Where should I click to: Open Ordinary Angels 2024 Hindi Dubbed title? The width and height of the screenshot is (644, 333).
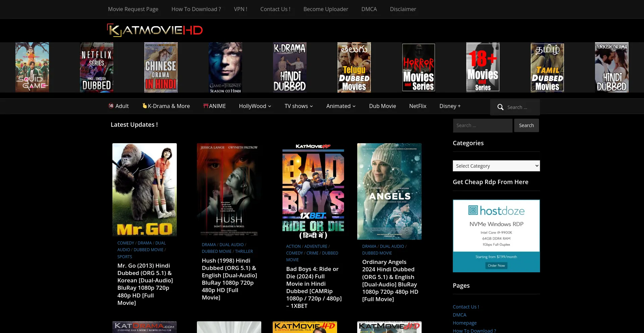(x=390, y=280)
